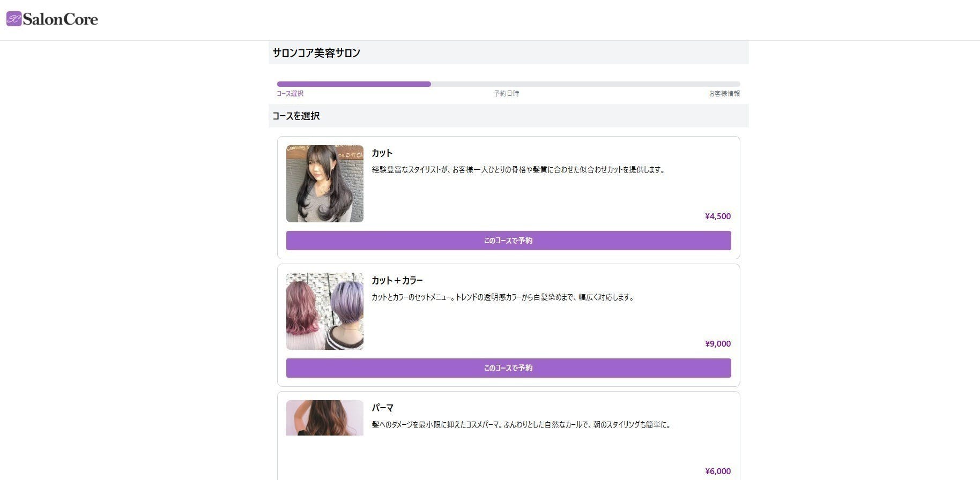Select the コース選択 step label

tap(290, 94)
